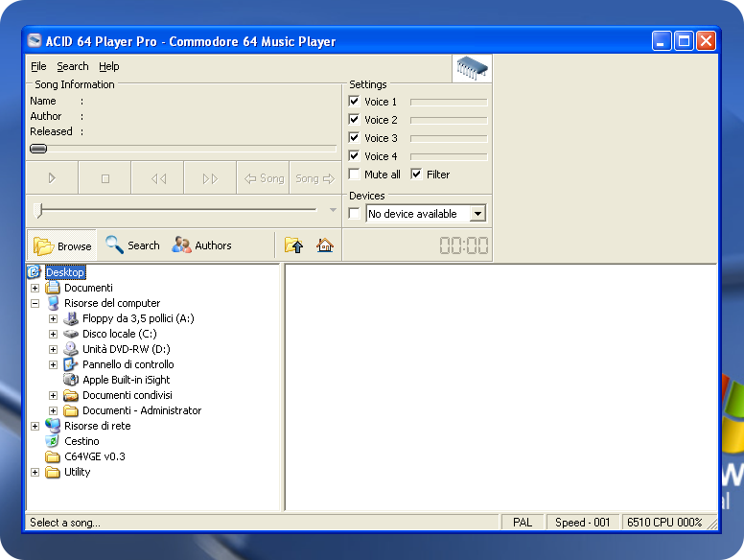Click the DVD-RW drive icon
The height and width of the screenshot is (560, 744).
pos(71,349)
